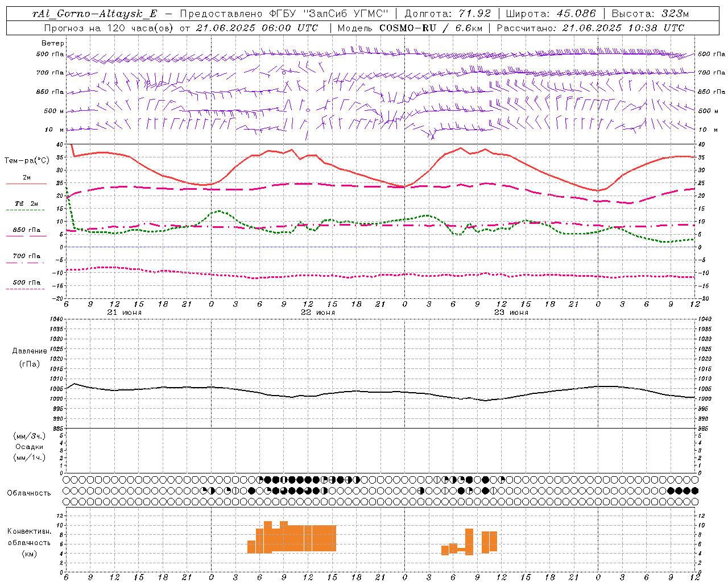Click the '850 гПа' wind level label on right
Viewport: 728px width, 582px height.
[712, 92]
